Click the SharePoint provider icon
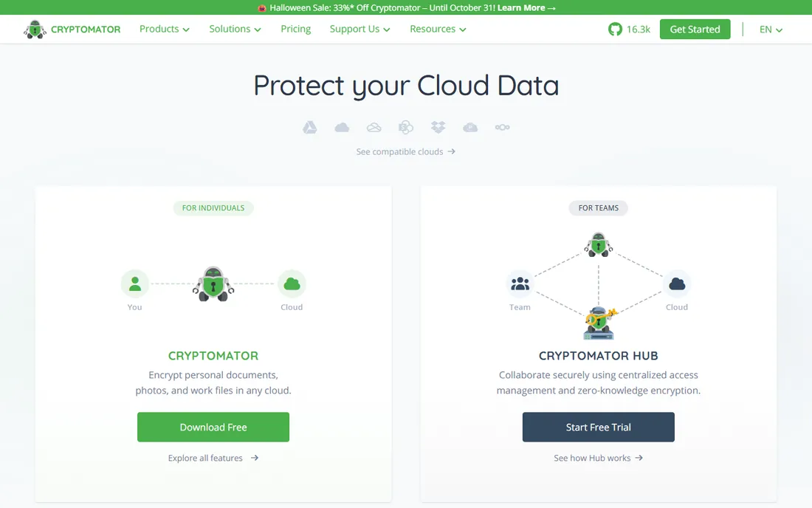812x508 pixels. pos(406,127)
